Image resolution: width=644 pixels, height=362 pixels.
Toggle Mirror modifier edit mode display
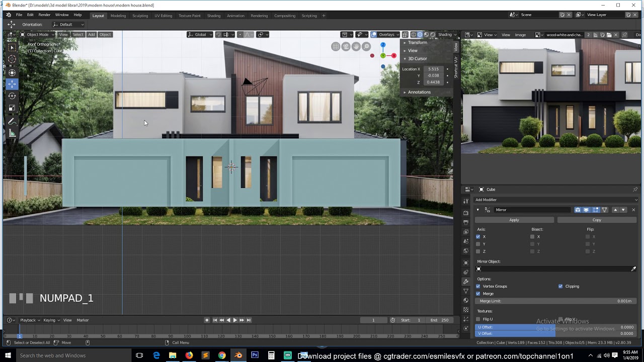pyautogui.click(x=596, y=210)
